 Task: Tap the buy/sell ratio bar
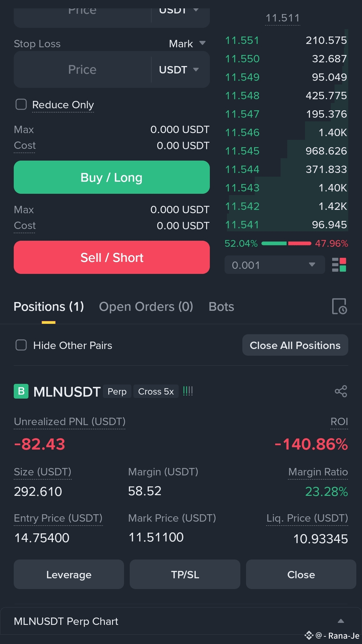[x=286, y=243]
